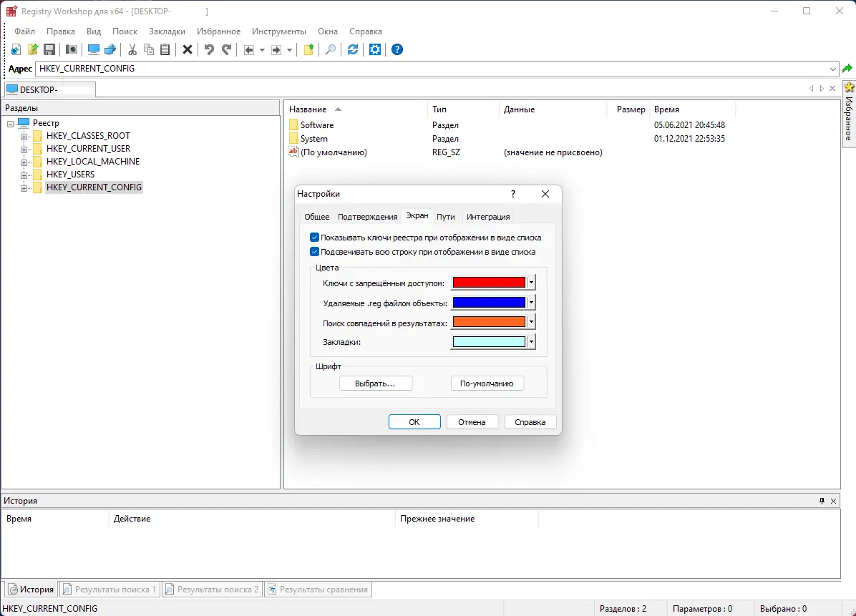Click the Справка button in dialog
This screenshot has width=856, height=616.
[530, 422]
